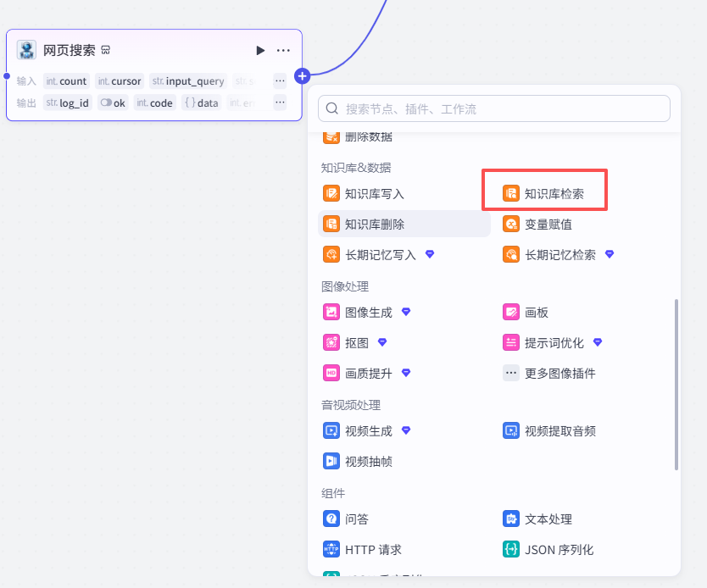This screenshot has height=588, width=707.
Task: Add the 视频提取音频 node
Action: [x=559, y=431]
